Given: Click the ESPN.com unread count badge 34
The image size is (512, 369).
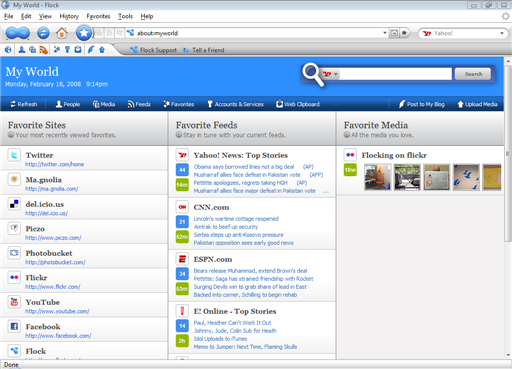Looking at the screenshot, I should coord(182,274).
